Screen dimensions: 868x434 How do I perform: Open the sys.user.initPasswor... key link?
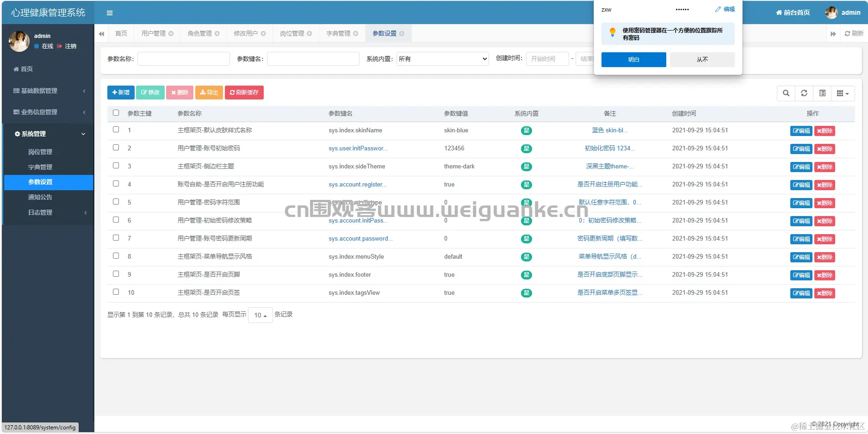pyautogui.click(x=358, y=149)
